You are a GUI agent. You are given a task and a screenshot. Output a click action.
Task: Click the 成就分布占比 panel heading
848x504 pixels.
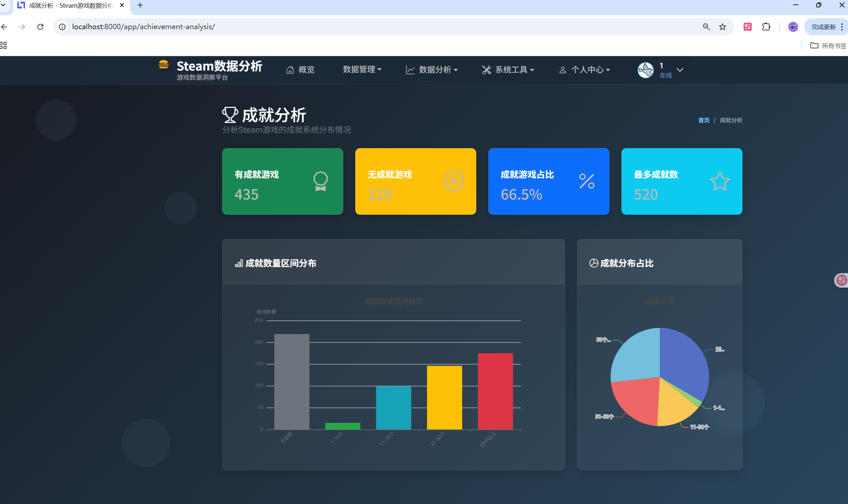click(x=627, y=263)
